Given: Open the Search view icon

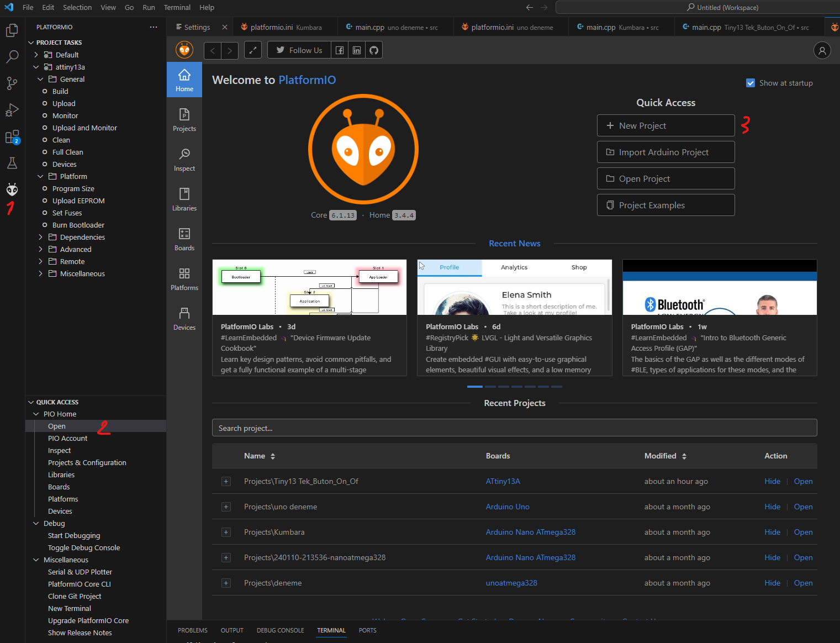Looking at the screenshot, I should click(x=12, y=56).
